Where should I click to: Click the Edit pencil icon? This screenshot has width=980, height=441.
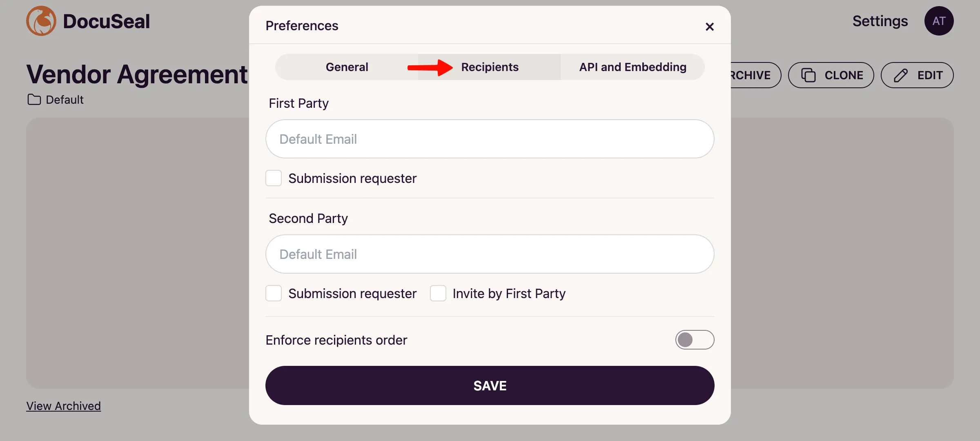(x=902, y=75)
